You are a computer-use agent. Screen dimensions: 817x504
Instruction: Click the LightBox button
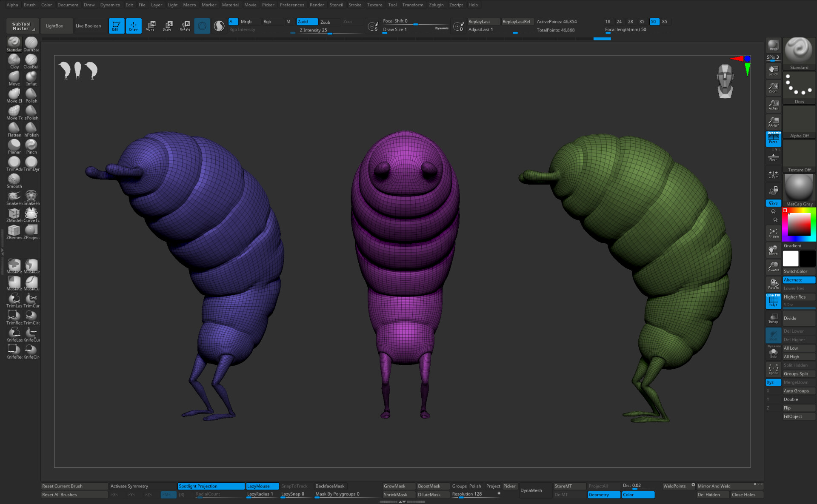pos(54,26)
